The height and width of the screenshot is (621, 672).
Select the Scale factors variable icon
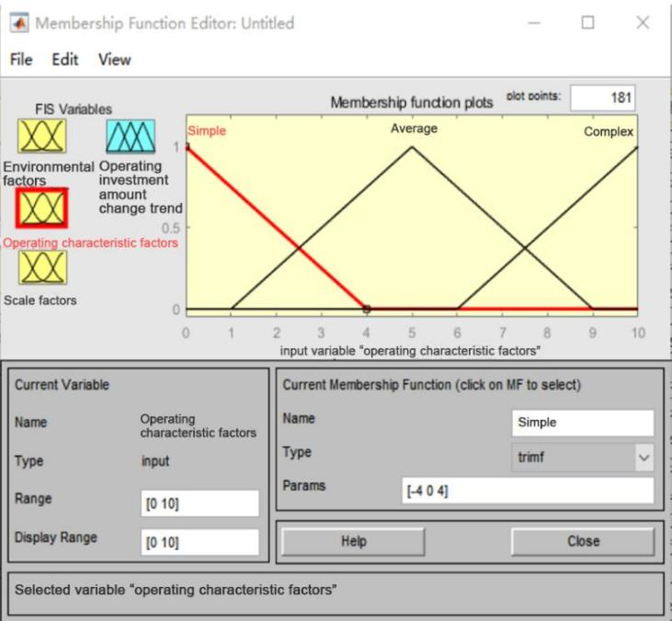coord(42,267)
